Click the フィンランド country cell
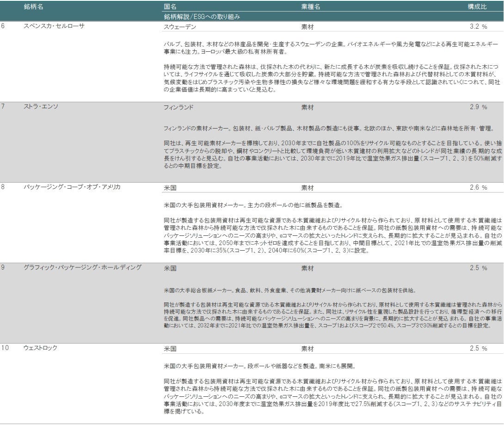 pos(178,107)
